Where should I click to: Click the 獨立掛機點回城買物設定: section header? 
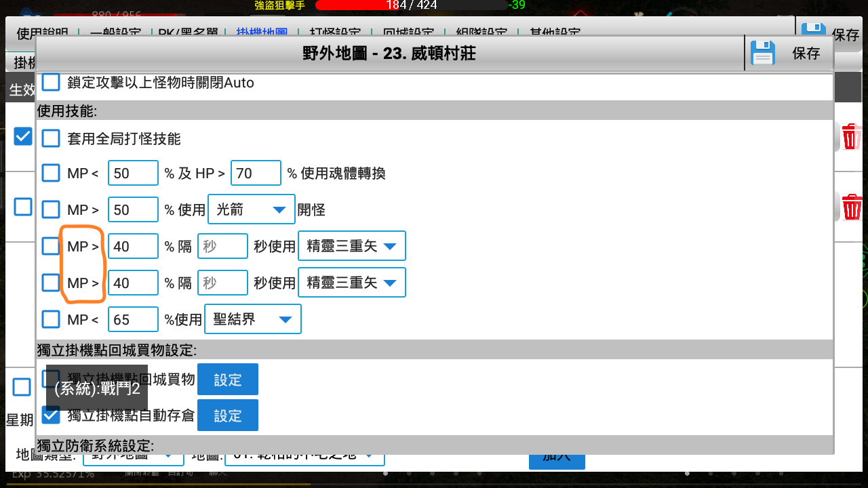coord(117,350)
